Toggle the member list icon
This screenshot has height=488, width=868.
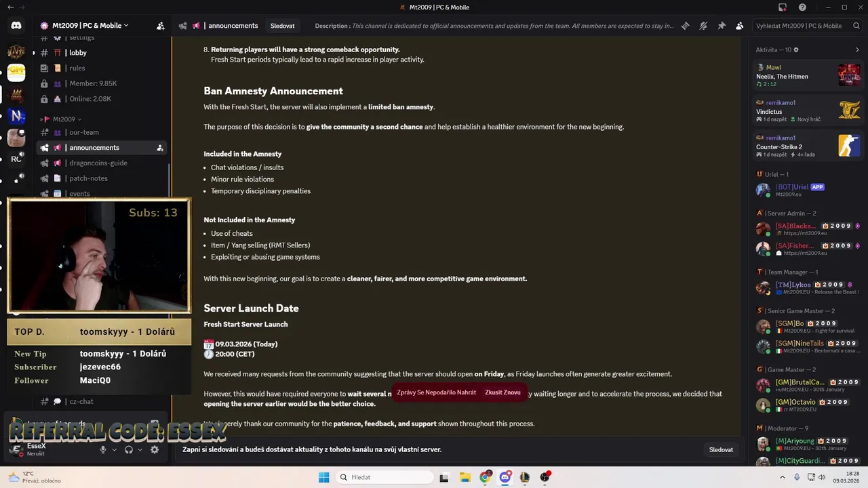coord(740,26)
